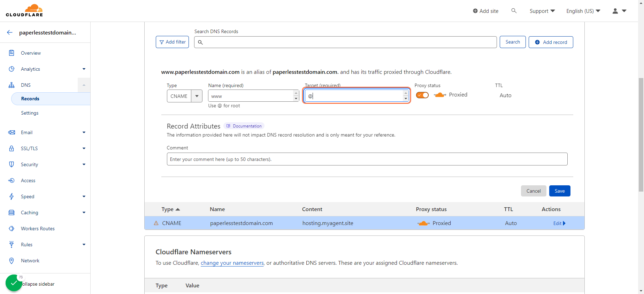Click the SSL/TLS padlock icon
The width and height of the screenshot is (644, 294).
[11, 148]
